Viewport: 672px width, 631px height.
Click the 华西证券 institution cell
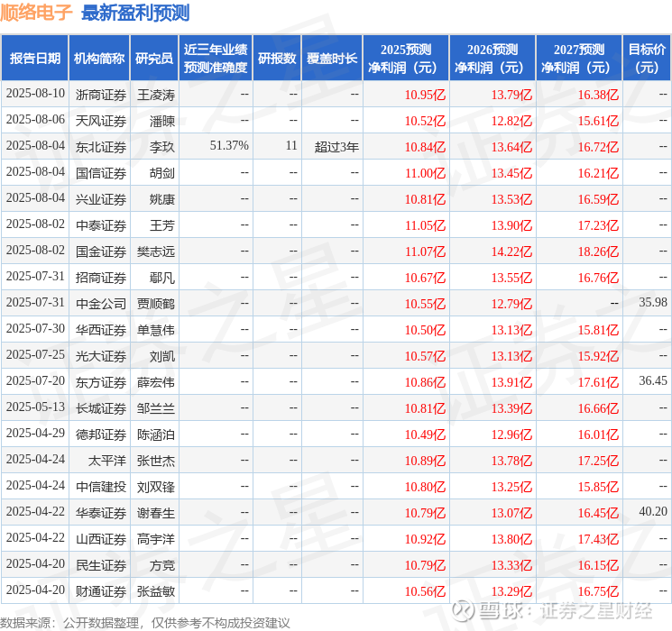click(x=101, y=330)
